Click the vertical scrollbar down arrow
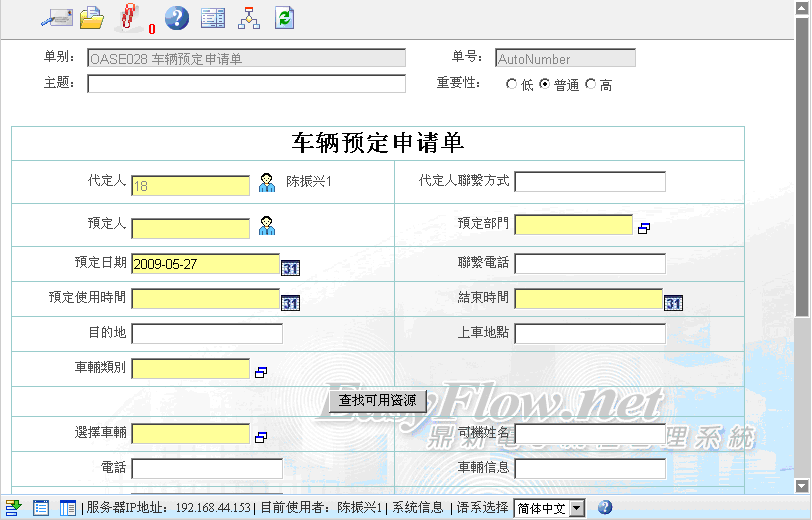 [x=802, y=485]
